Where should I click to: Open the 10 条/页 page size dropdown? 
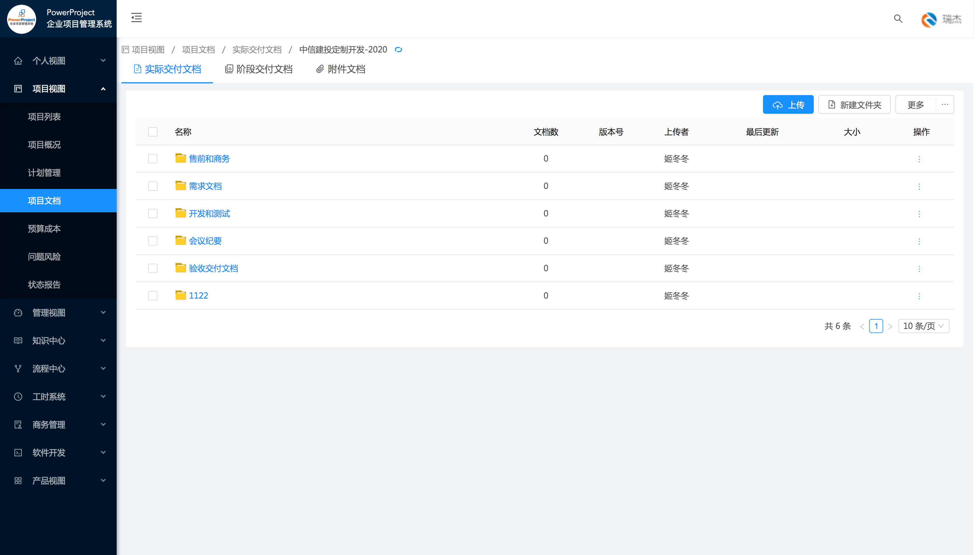924,326
